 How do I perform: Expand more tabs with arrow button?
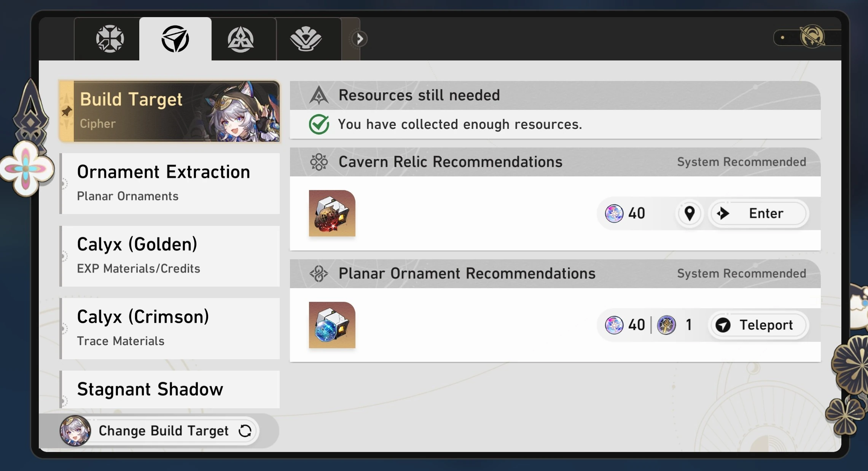click(x=359, y=39)
